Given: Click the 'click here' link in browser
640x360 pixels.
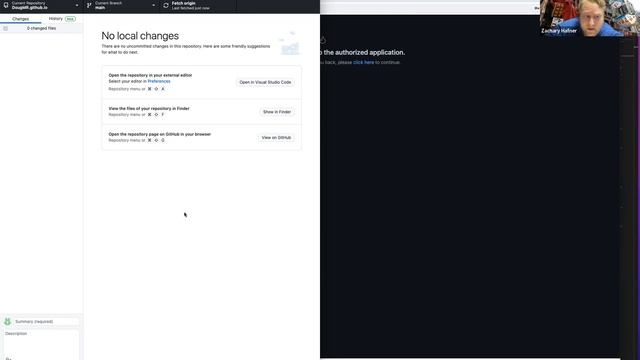Looking at the screenshot, I should pos(363,62).
